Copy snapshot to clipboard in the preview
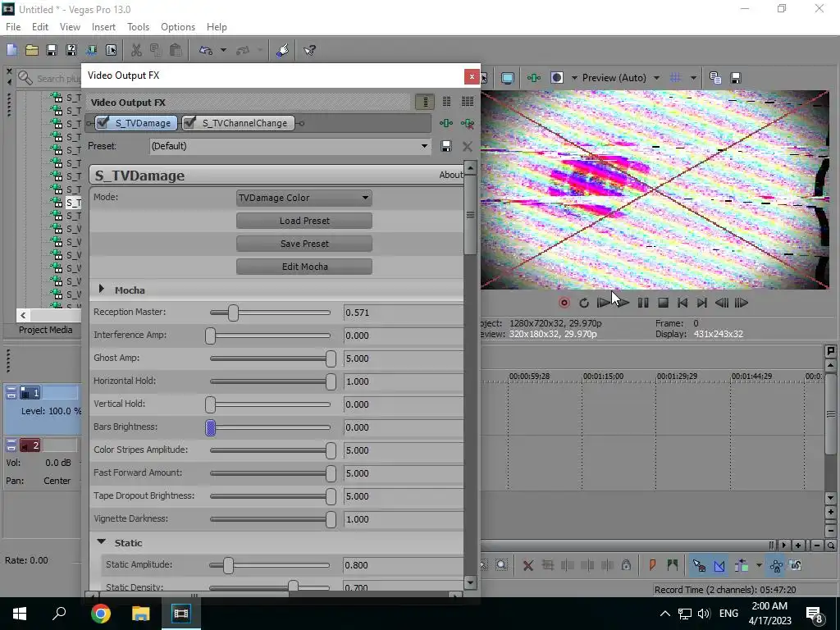This screenshot has height=630, width=840. point(715,78)
